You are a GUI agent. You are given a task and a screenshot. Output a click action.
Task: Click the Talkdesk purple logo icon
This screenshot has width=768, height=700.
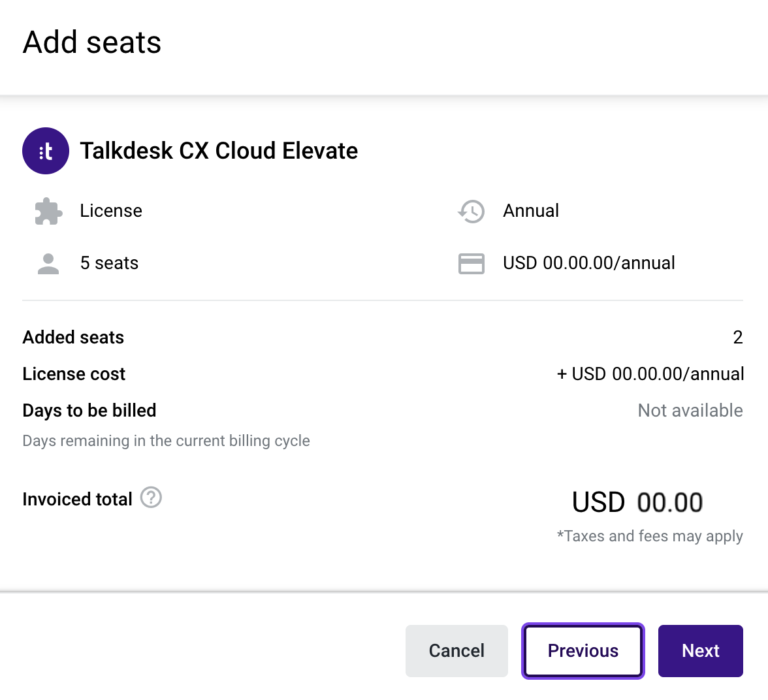[46, 151]
